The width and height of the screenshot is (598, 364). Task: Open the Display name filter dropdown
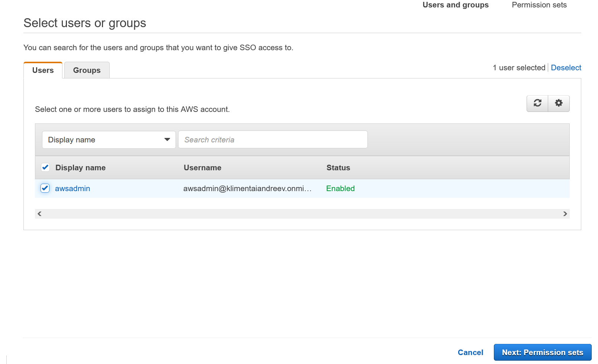(x=109, y=140)
